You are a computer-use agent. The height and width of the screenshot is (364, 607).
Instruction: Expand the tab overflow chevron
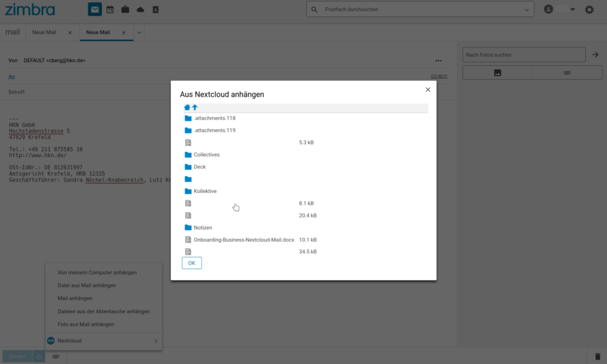(139, 33)
